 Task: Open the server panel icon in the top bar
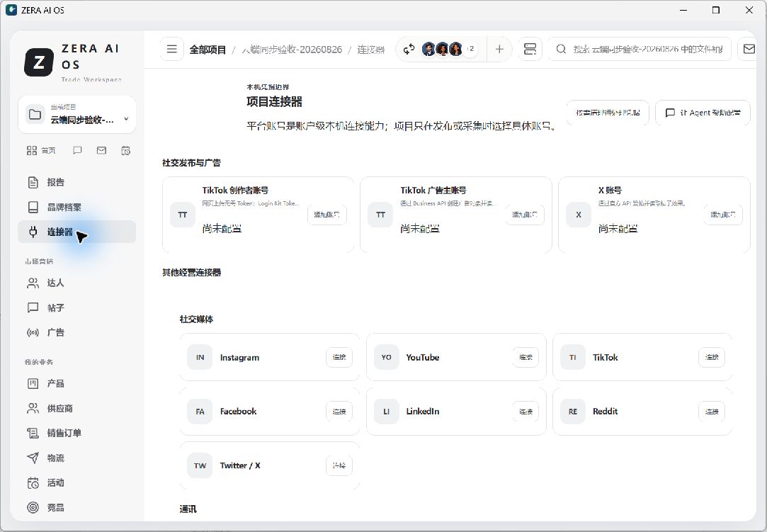click(530, 49)
